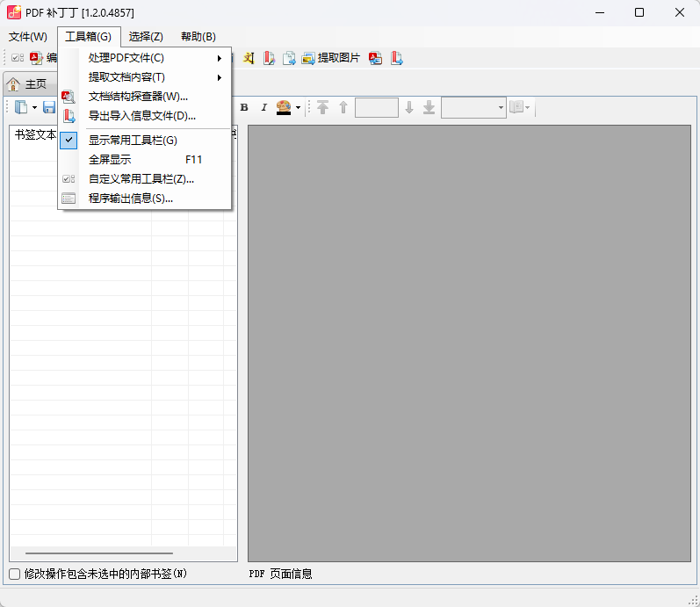Viewport: 700px width, 607px height.
Task: Click the PDF convert toolbar icon
Action: pyautogui.click(x=375, y=58)
